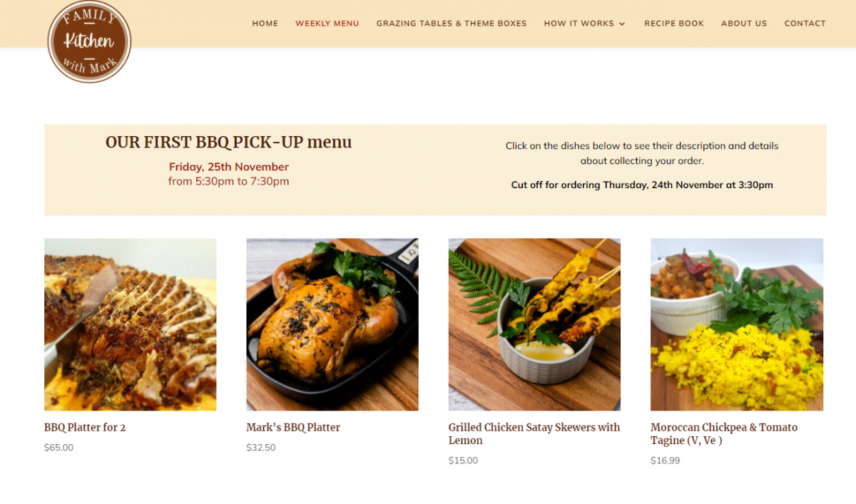Screen dimensions: 856x504
Task: Open Moroccan Chickpea & Tomato Tagine link
Action: [724, 434]
